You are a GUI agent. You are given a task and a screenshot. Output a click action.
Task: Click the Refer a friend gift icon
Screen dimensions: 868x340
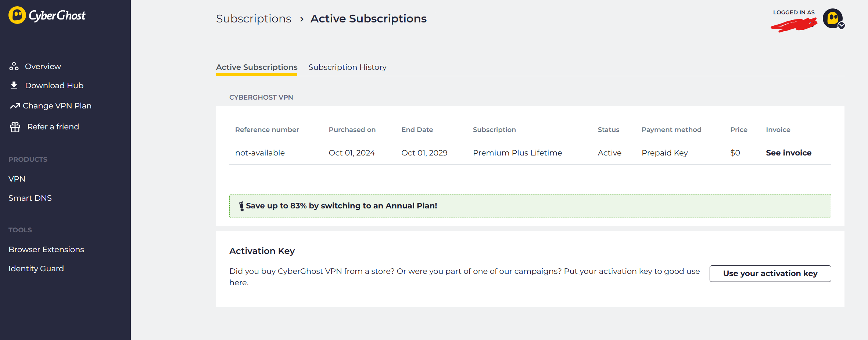pyautogui.click(x=15, y=127)
